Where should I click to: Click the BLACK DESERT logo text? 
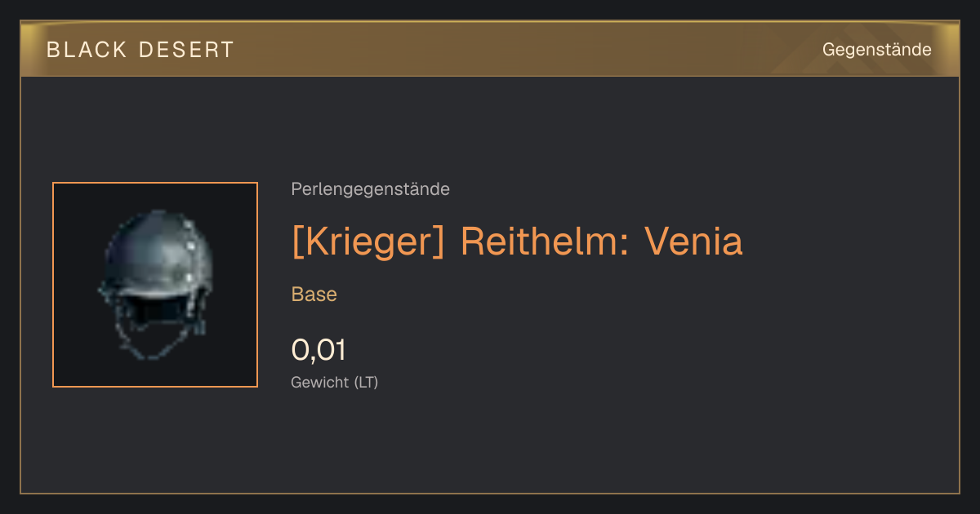[140, 50]
